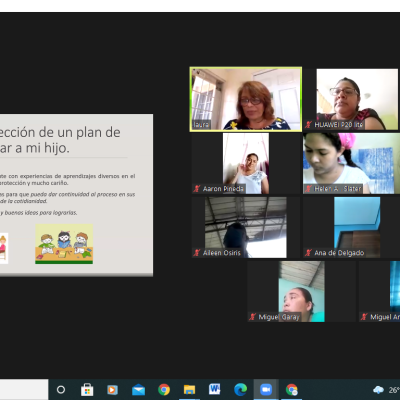Click the muted microphone icon beside Helen A. Slater
The height and width of the screenshot is (400, 400).
tap(308, 189)
